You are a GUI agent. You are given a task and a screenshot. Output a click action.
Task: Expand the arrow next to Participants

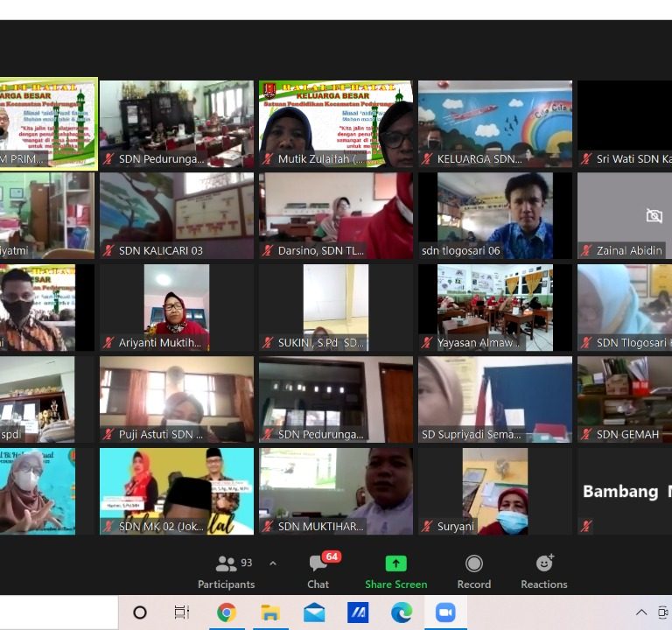[273, 563]
